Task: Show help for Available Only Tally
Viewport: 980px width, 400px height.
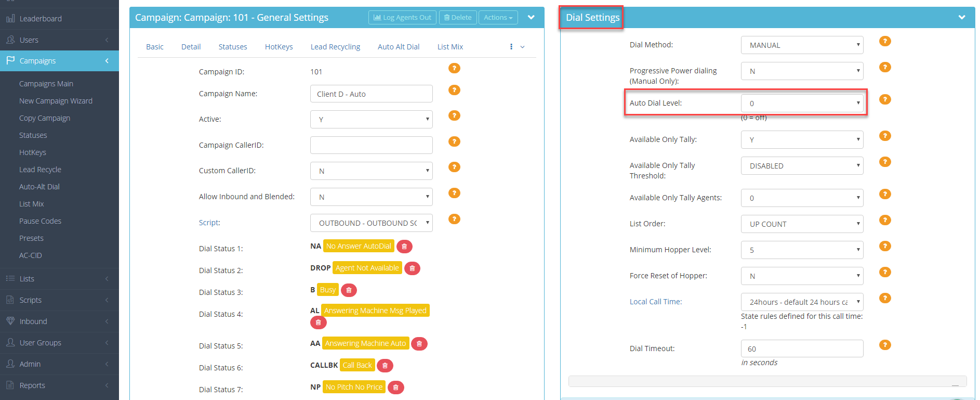Action: coord(885,136)
